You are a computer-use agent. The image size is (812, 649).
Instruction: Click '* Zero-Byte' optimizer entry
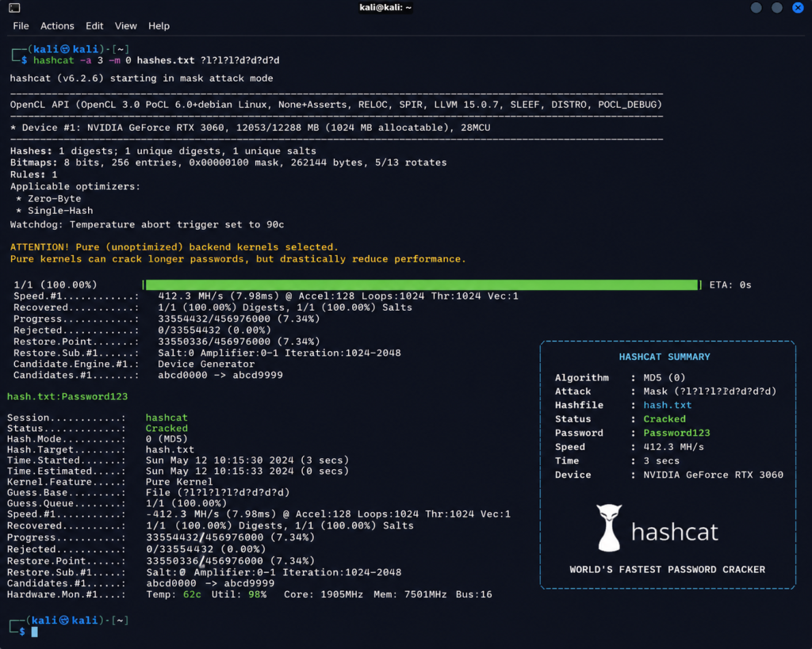48,198
